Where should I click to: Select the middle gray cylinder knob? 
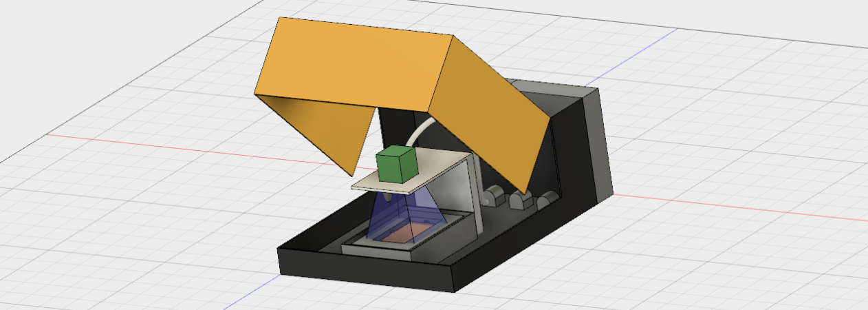pos(521,200)
